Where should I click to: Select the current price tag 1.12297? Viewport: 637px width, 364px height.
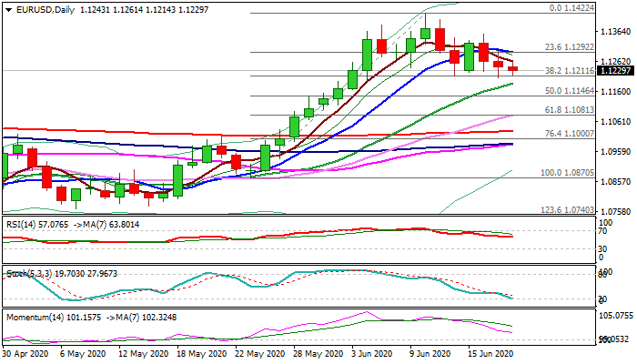(x=615, y=71)
